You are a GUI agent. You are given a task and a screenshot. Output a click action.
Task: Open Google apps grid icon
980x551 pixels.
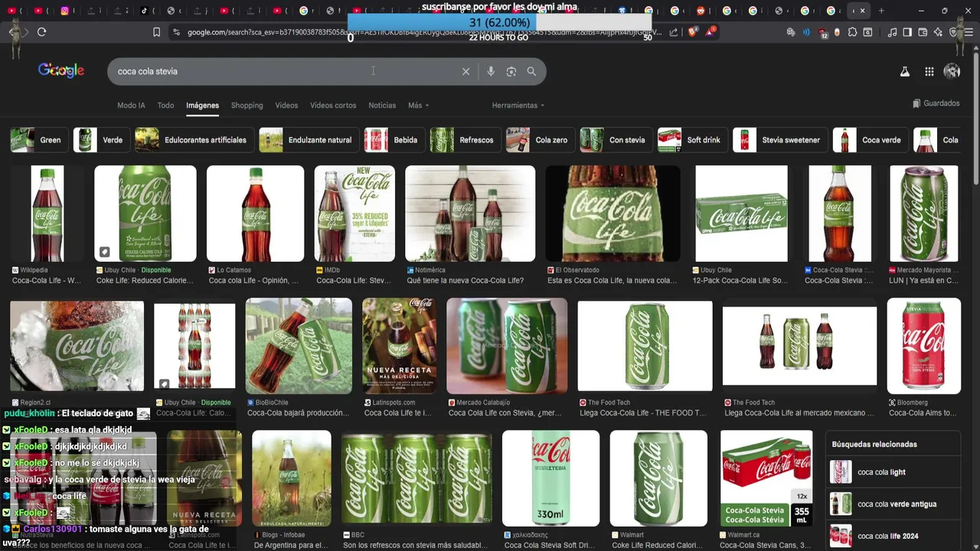pyautogui.click(x=929, y=71)
